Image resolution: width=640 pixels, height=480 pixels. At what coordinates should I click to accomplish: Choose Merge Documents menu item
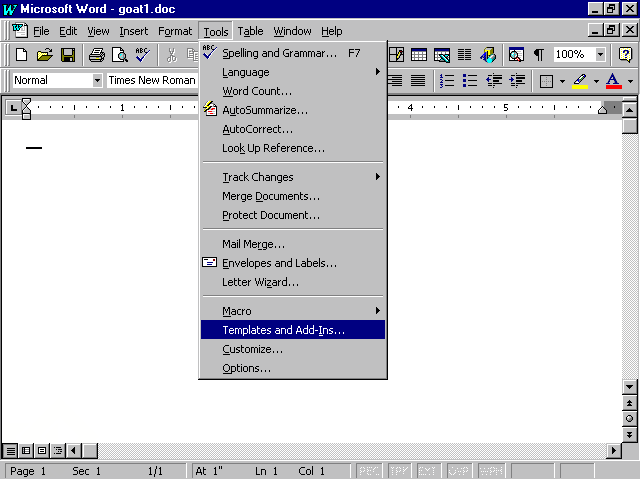click(293, 196)
